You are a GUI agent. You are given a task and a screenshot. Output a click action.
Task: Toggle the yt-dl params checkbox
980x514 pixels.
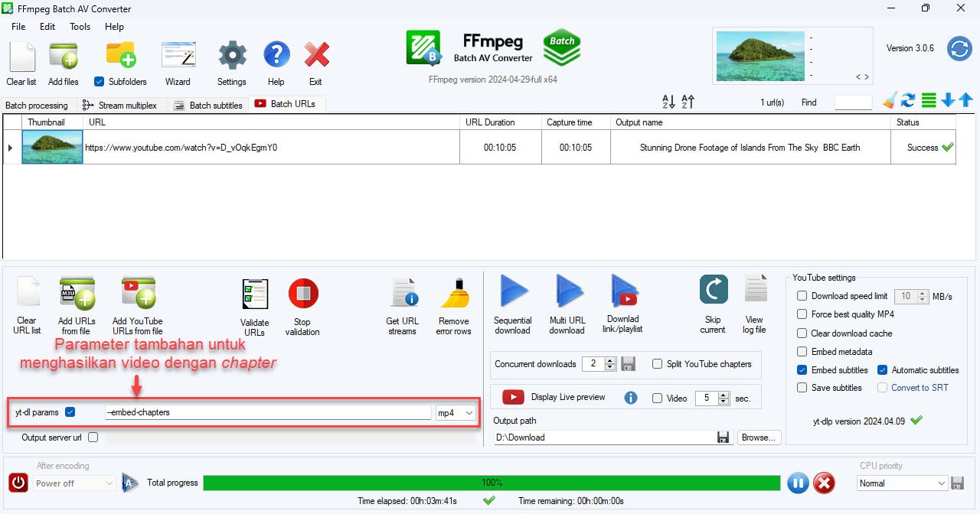click(70, 412)
